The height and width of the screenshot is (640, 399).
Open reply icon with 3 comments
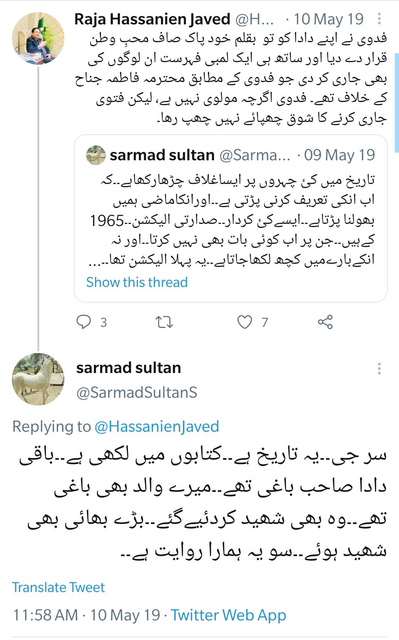click(x=84, y=322)
